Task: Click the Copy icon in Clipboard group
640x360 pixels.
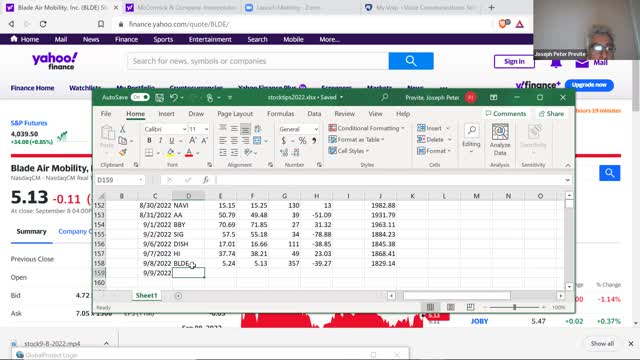Action: 122,141
